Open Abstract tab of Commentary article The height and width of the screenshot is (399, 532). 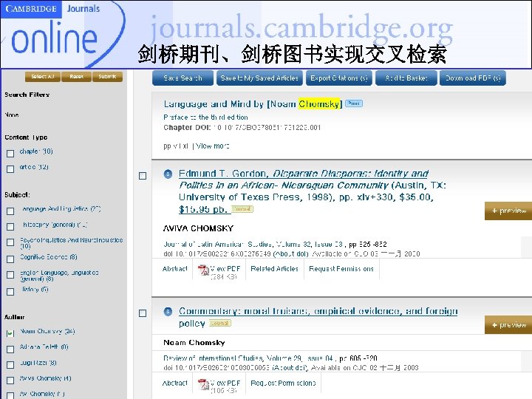tap(174, 383)
